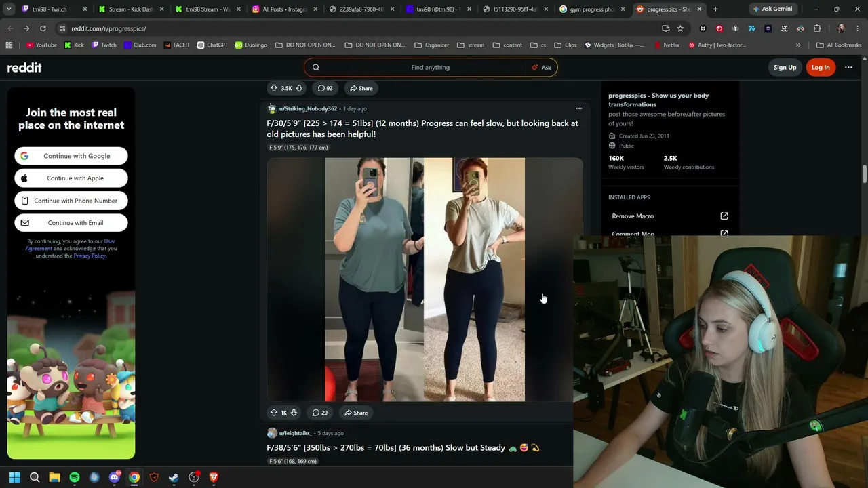Screen dimensions: 868x488
Task: Switch to the tmi98 - Twitch tab
Action: point(53,9)
